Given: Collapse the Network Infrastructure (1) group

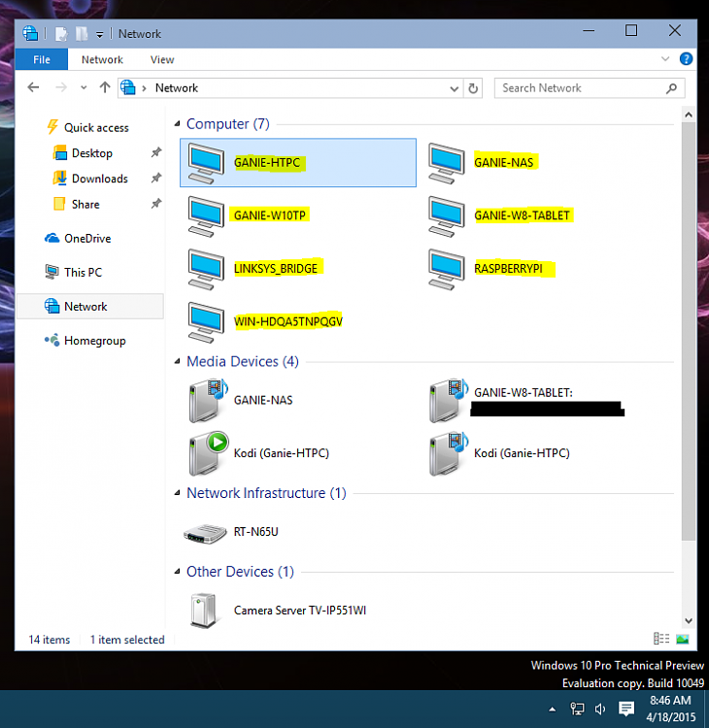Looking at the screenshot, I should point(177,493).
